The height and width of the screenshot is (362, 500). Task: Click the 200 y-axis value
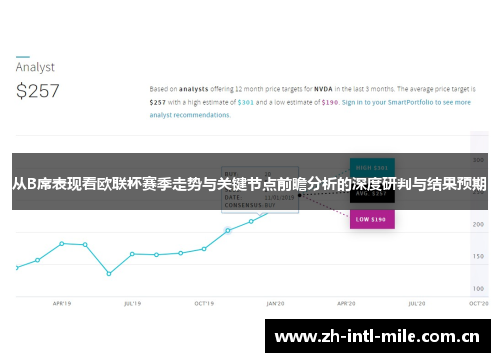(x=478, y=224)
